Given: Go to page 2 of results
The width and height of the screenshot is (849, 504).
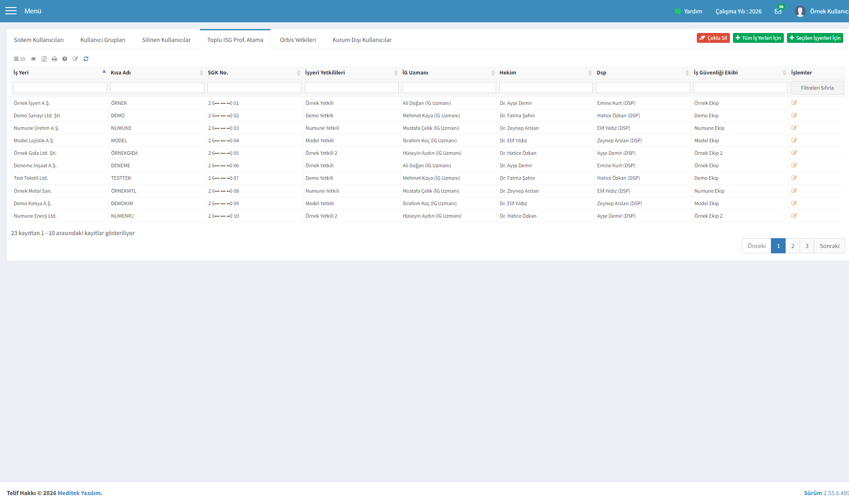Looking at the screenshot, I should coord(793,246).
